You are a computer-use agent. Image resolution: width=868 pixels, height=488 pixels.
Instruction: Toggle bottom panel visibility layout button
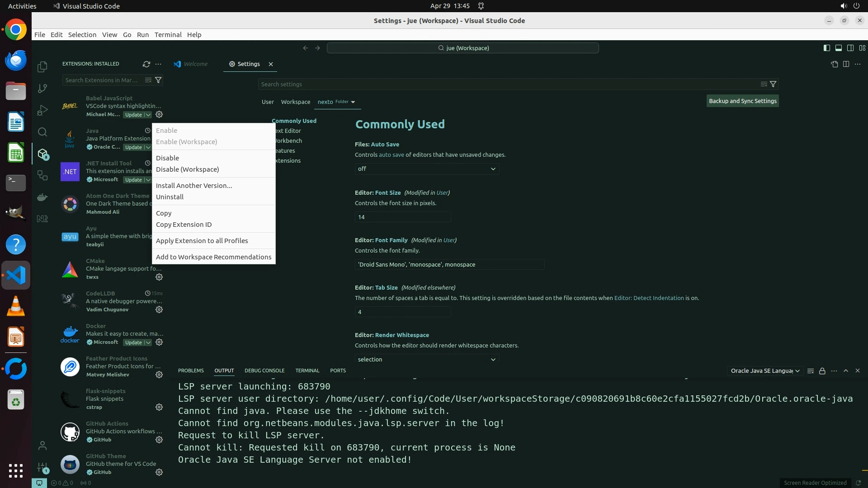pyautogui.click(x=838, y=48)
